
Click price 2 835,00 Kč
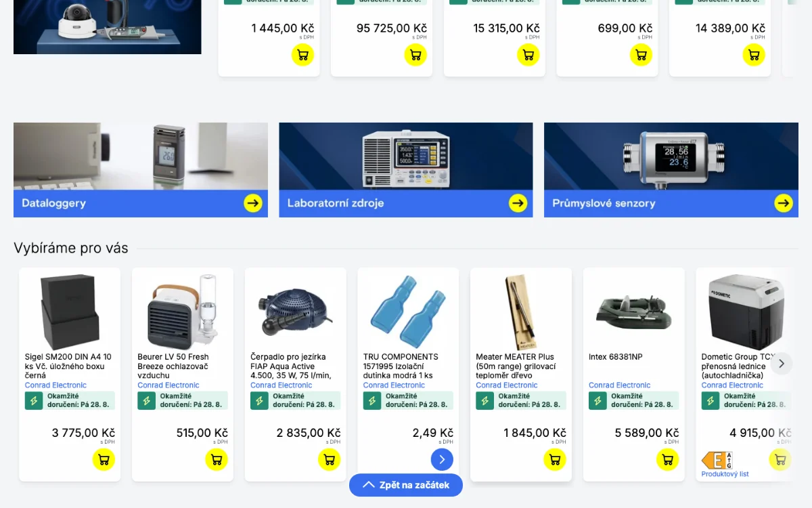click(309, 433)
